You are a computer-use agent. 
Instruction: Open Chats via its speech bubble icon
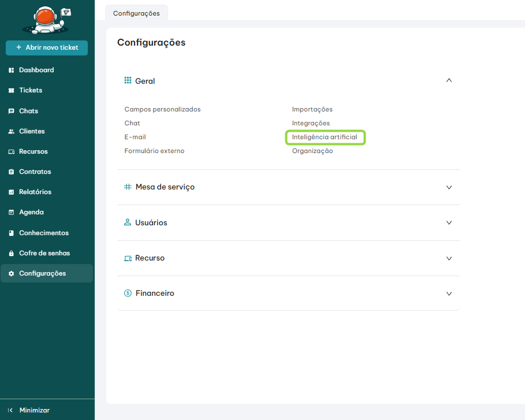pyautogui.click(x=11, y=111)
